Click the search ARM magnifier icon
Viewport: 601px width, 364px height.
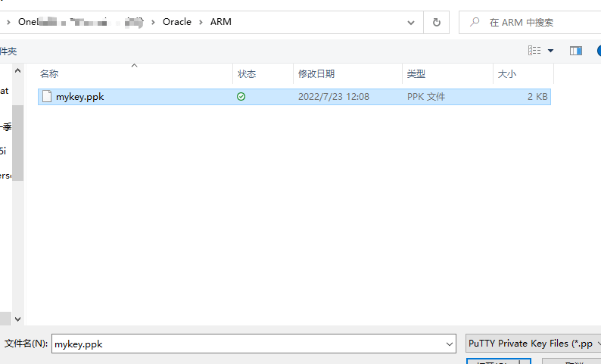pyautogui.click(x=475, y=22)
